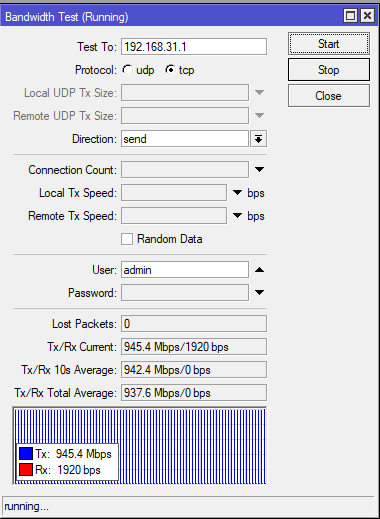Stop the running bandwidth test
The height and width of the screenshot is (519, 380).
[329, 70]
